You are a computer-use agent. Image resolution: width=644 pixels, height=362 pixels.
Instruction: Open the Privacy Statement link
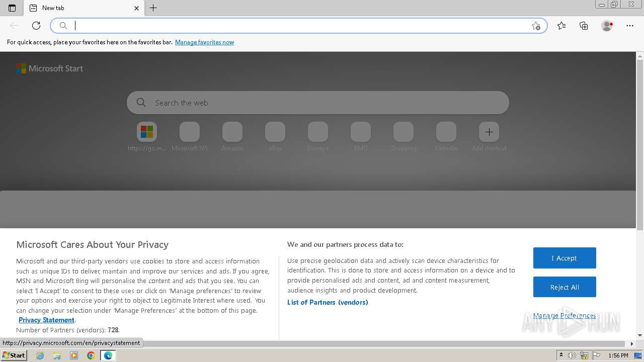tap(46, 320)
